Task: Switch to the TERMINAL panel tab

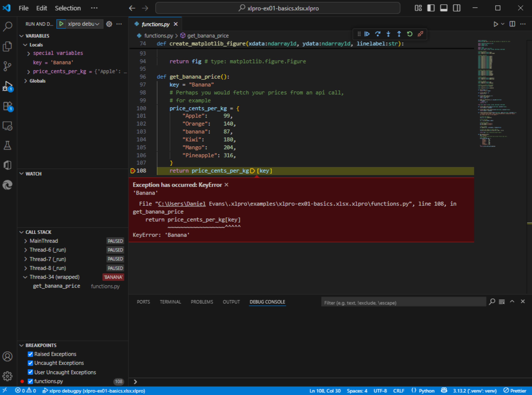Action: tap(170, 302)
